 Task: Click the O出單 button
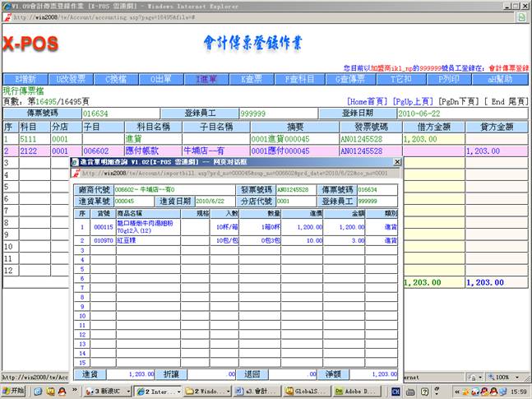pyautogui.click(x=161, y=79)
